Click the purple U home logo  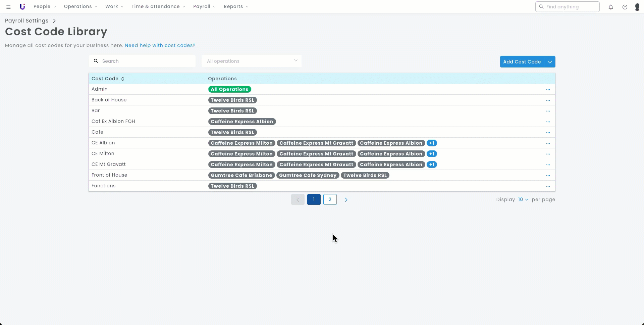22,7
